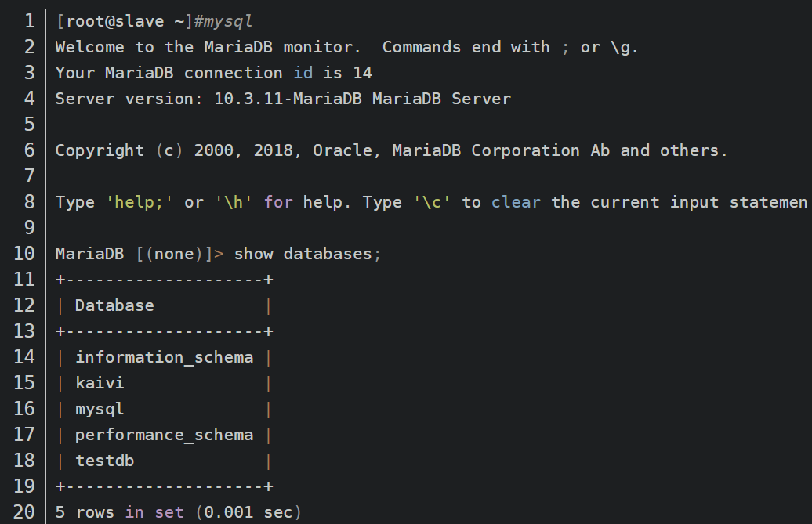Viewport: 812px width, 524px height.
Task: Click the [root@slave ~] prompt text
Action: click(125, 22)
